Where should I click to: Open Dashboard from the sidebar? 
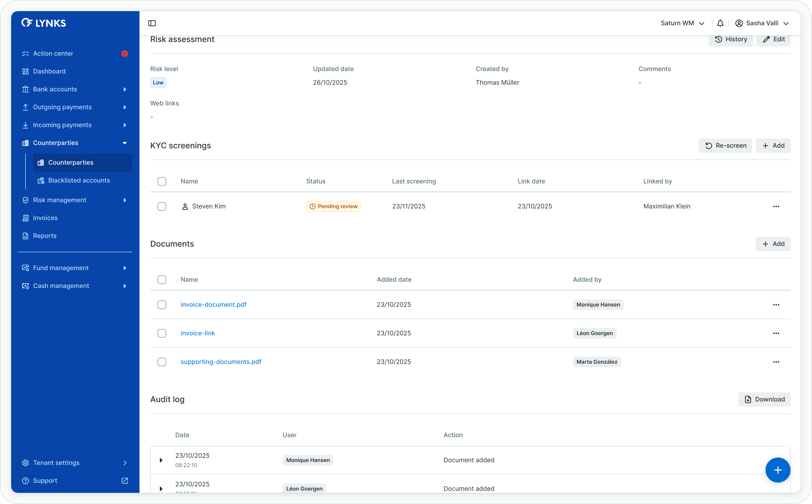point(49,71)
